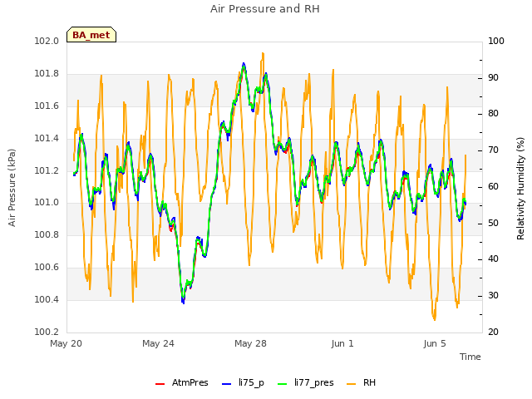Click the lowest pressure dip after May 24

tap(183, 301)
